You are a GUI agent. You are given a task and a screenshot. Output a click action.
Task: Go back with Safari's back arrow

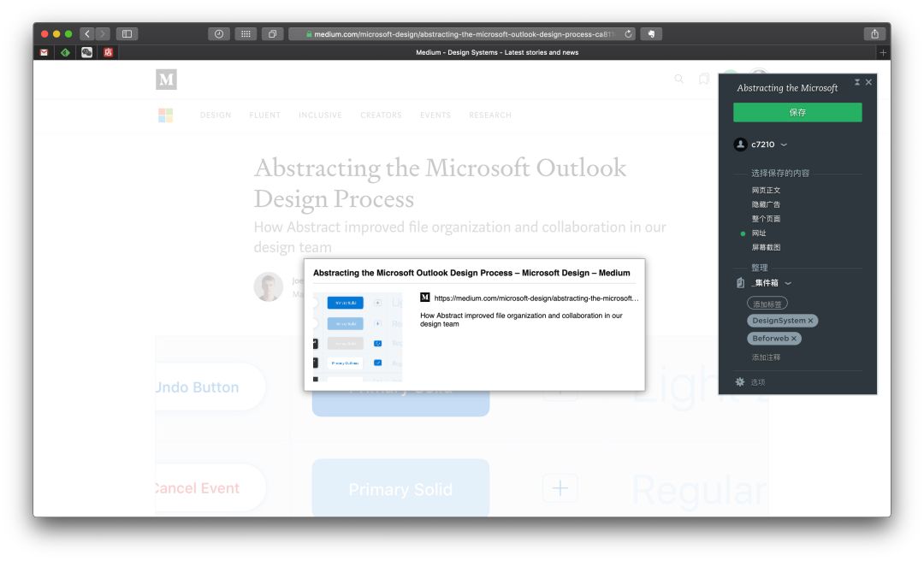(87, 33)
